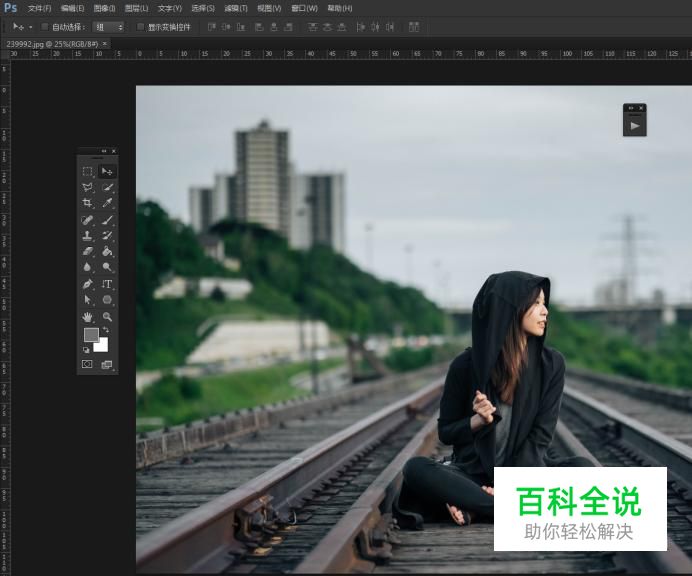692x576 pixels.
Task: Expand the Move tool preset picker
Action: [31, 27]
